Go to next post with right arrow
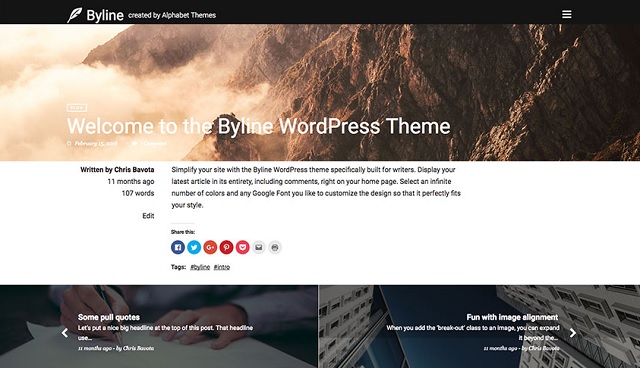640x368 pixels. (573, 333)
